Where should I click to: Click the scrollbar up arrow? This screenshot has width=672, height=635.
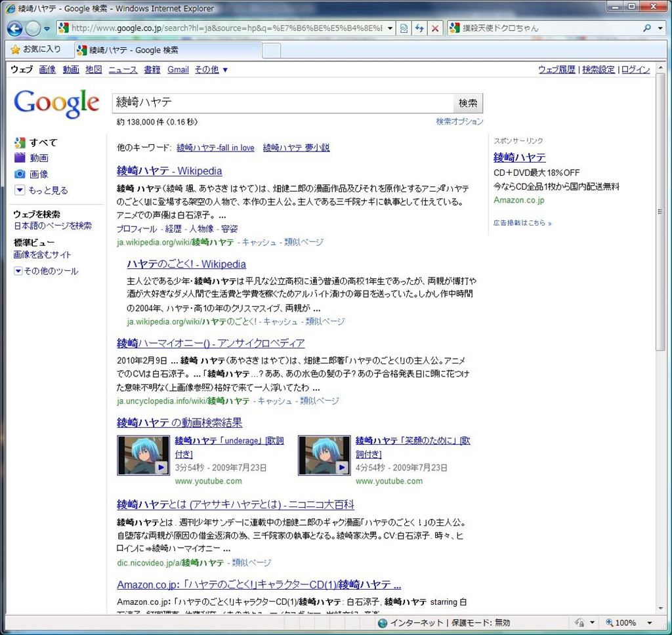(x=660, y=68)
